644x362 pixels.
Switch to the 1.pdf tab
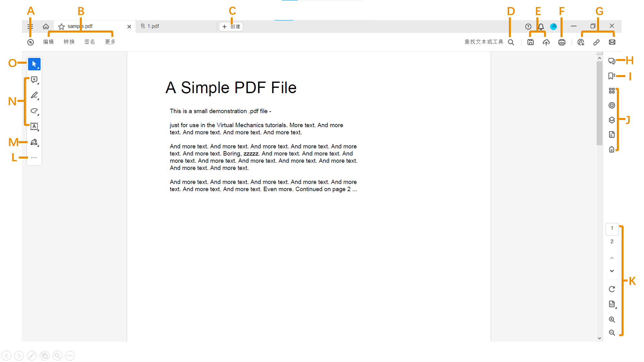[153, 26]
